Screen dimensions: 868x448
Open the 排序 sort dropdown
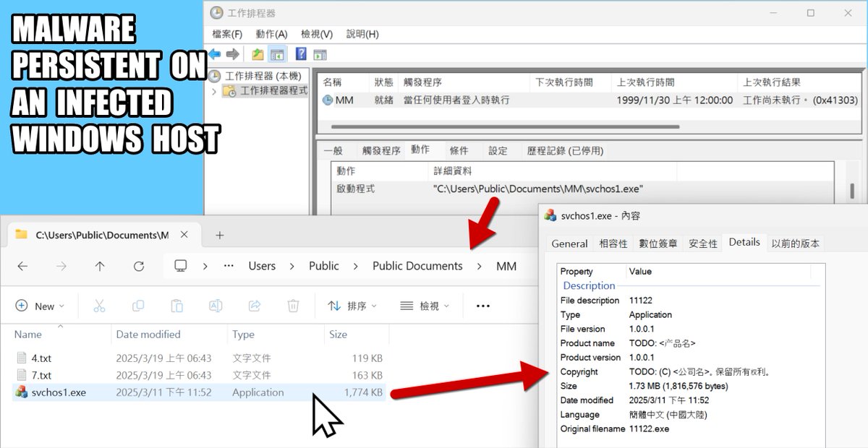coord(352,306)
